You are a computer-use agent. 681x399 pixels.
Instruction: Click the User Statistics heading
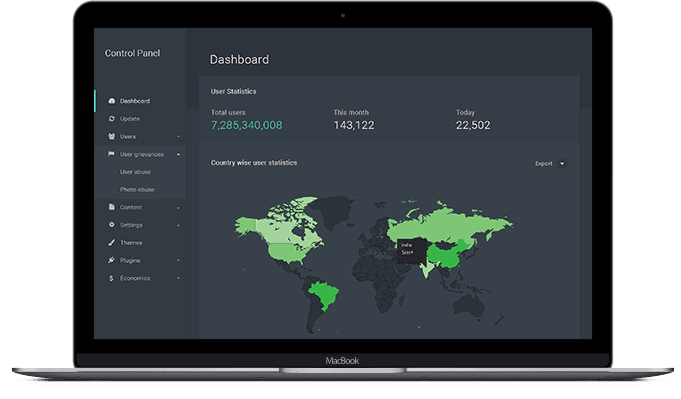(x=233, y=92)
